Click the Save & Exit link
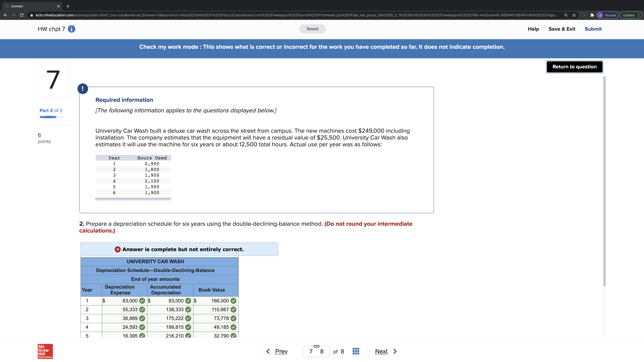 tap(562, 29)
